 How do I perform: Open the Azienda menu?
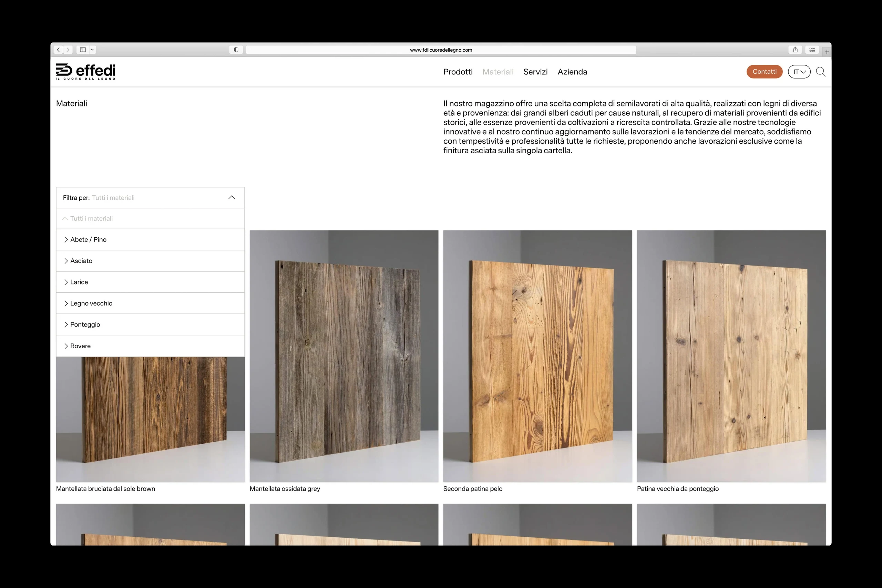click(572, 72)
